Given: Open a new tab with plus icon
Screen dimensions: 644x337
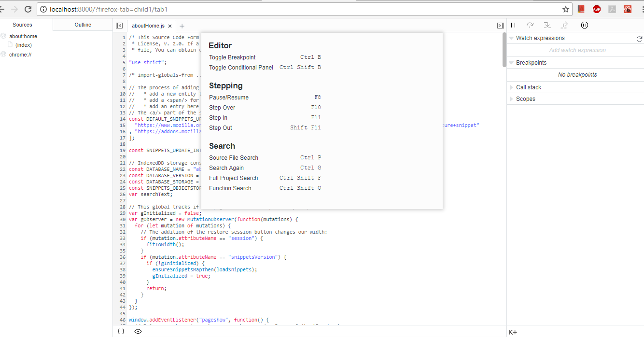Looking at the screenshot, I should click(x=182, y=26).
